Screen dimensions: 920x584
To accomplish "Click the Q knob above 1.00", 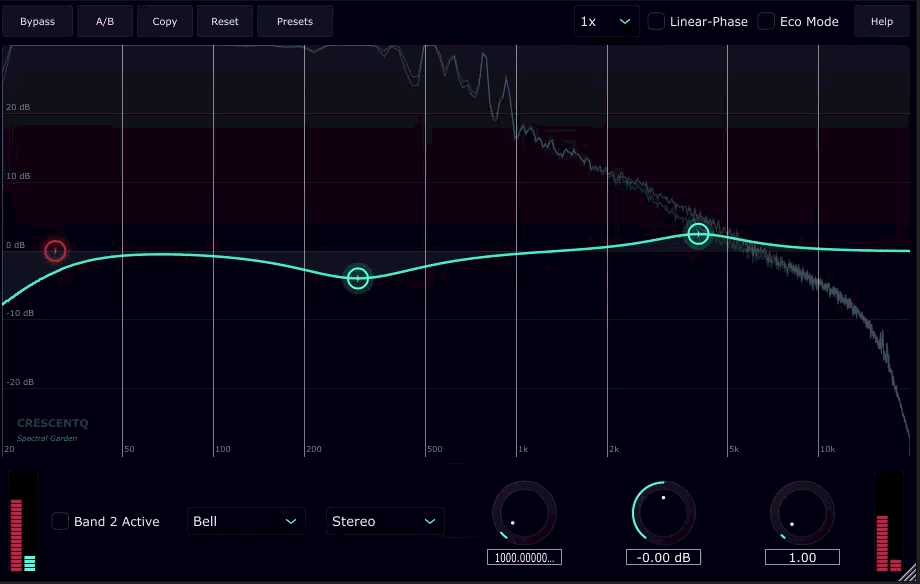I will (802, 512).
